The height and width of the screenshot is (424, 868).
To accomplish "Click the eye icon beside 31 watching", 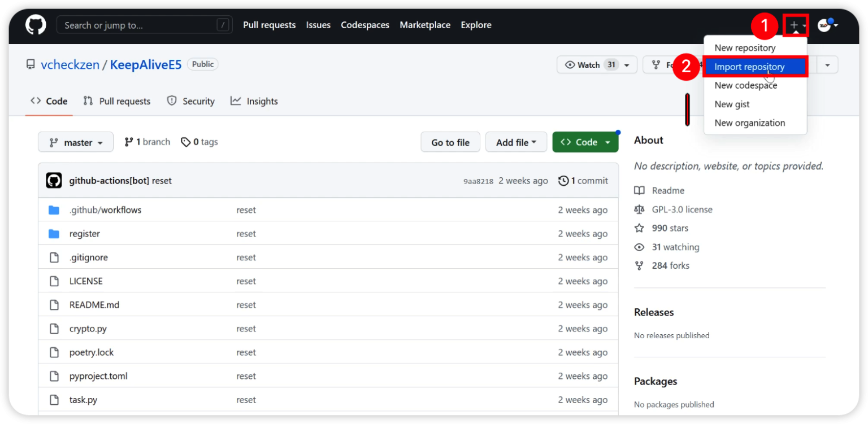I will (639, 247).
